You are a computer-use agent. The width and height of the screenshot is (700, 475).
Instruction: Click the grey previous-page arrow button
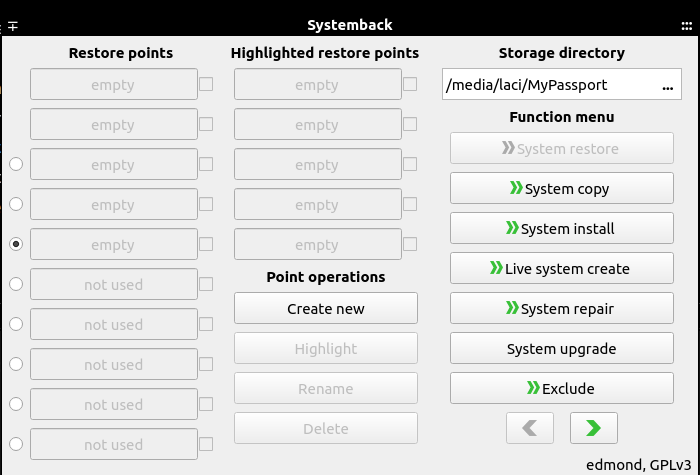529,428
